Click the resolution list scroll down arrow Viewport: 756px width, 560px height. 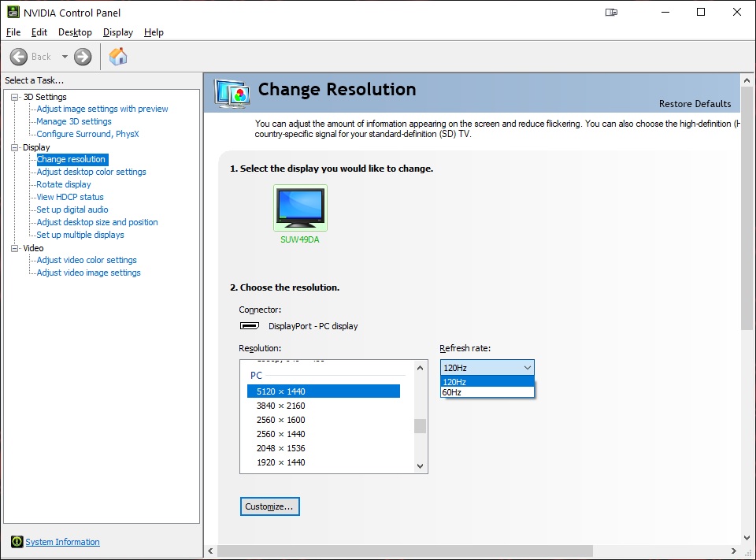click(x=420, y=466)
